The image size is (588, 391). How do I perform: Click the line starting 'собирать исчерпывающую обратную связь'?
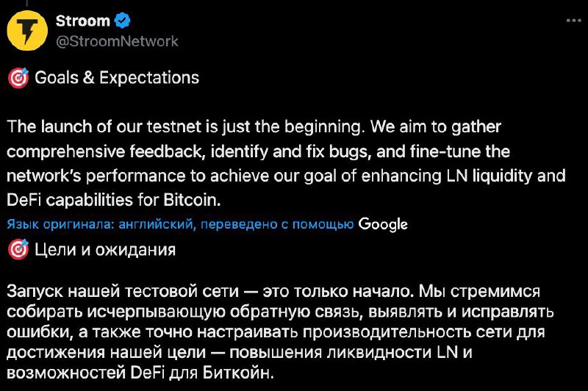coord(280,312)
